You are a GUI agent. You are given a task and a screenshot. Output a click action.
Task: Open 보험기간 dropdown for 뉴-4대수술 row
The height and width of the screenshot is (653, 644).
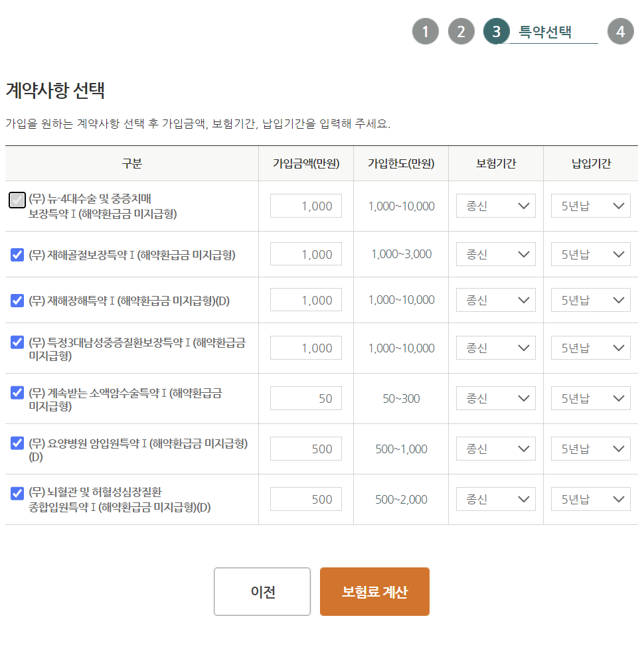click(496, 206)
